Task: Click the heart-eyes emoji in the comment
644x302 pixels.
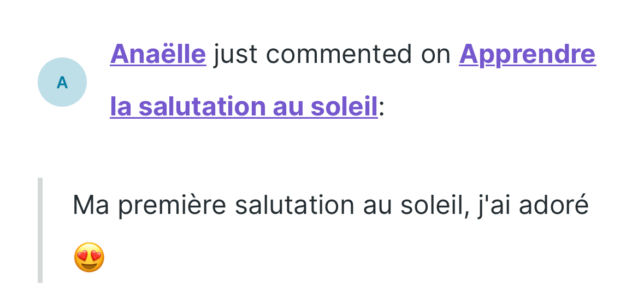Action: click(x=89, y=258)
